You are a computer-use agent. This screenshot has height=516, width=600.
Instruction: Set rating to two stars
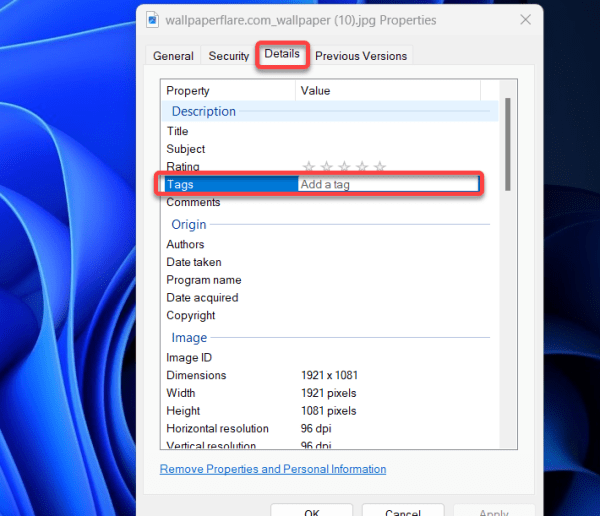pyautogui.click(x=326, y=167)
